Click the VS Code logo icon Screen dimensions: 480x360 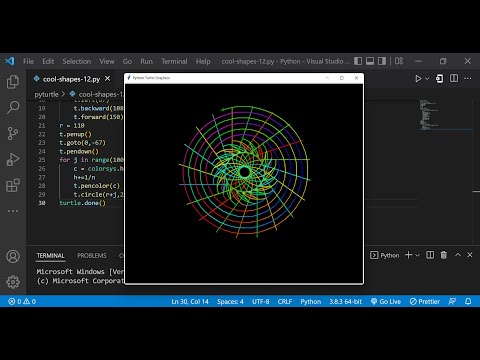point(10,61)
